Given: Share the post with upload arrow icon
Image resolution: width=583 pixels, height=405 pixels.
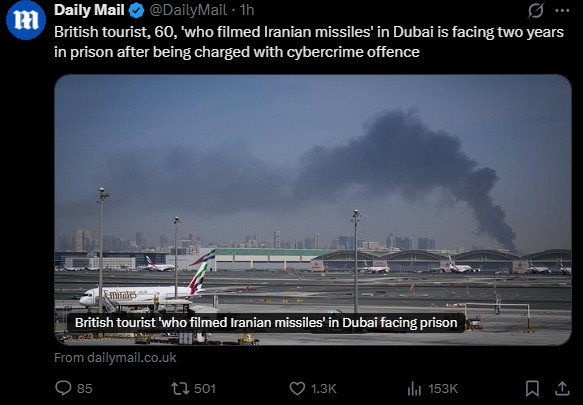Looking at the screenshot, I should tap(562, 389).
